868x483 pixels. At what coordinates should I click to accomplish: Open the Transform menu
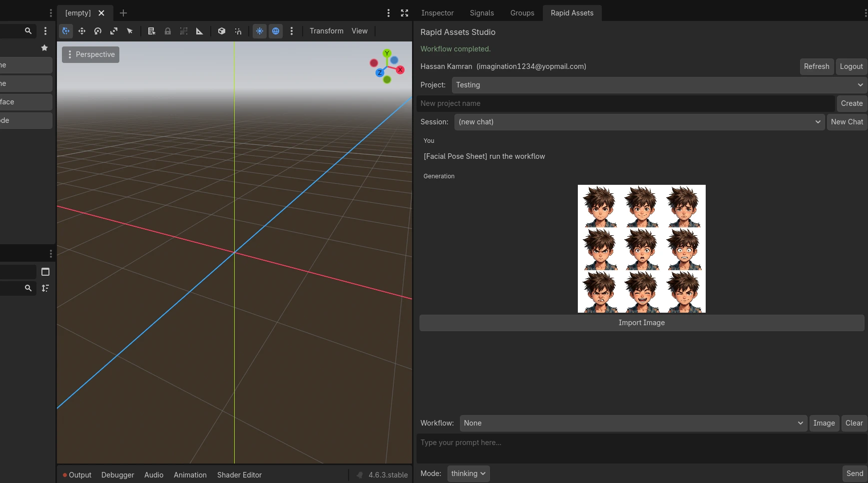(327, 31)
